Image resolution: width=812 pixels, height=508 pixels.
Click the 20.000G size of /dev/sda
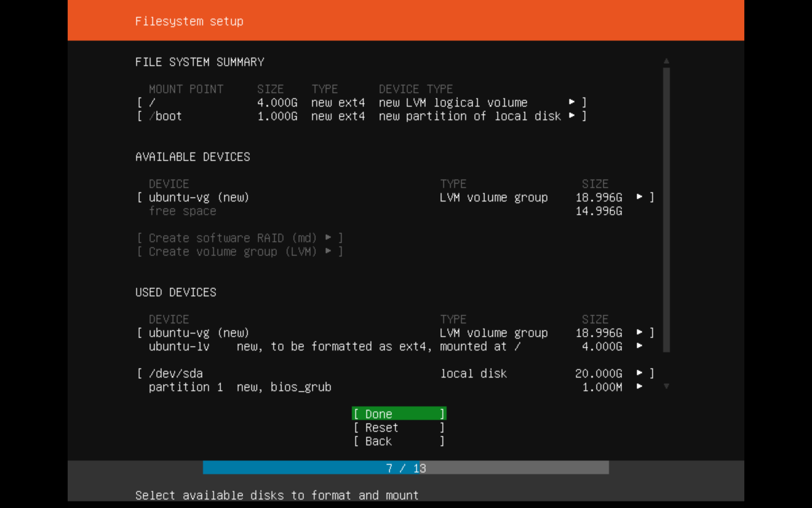point(599,373)
